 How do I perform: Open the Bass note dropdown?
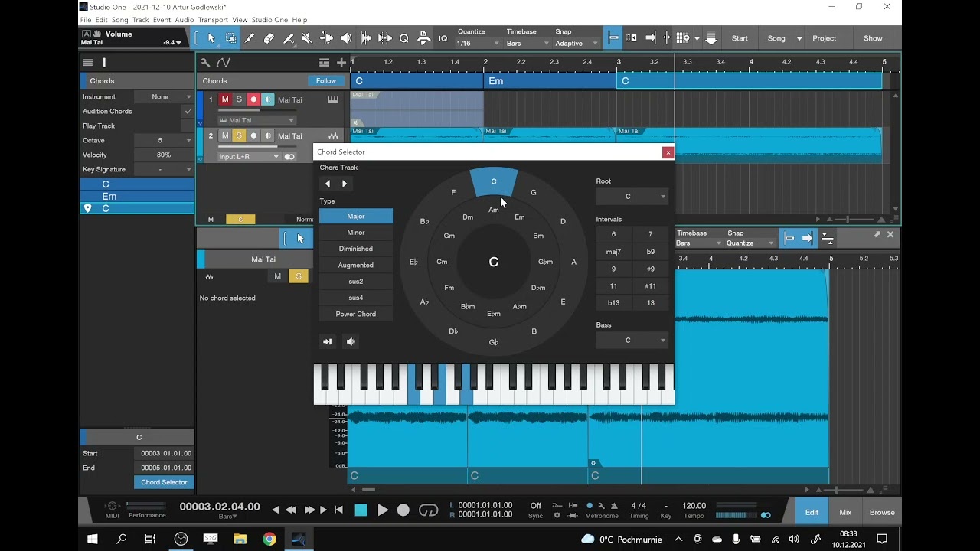[632, 341]
